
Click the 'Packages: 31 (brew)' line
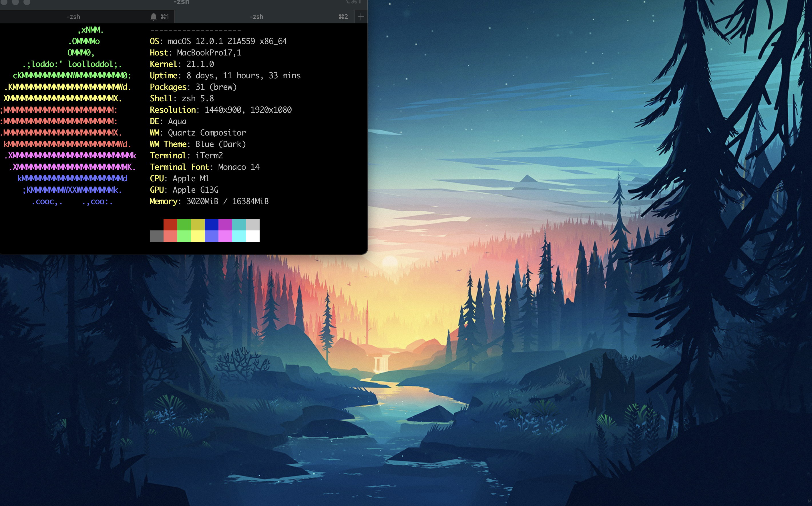point(193,87)
